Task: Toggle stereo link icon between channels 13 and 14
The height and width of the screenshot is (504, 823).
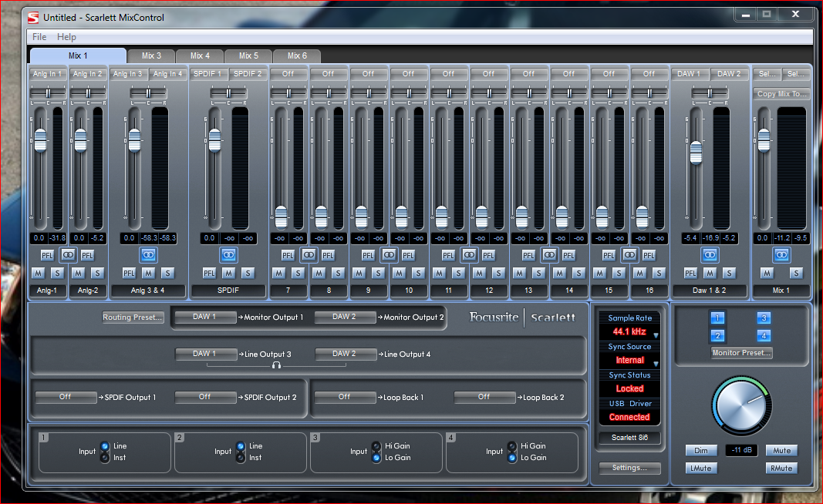Action: pos(549,255)
